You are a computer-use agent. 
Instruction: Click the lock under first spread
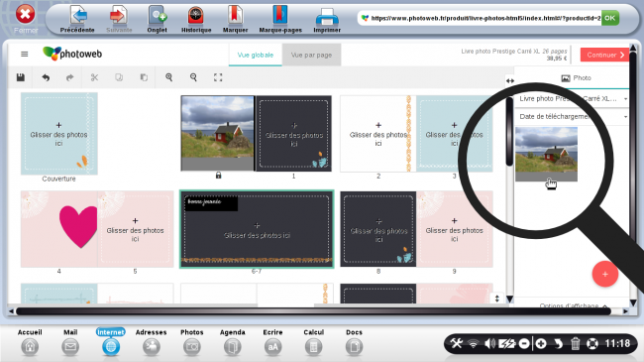click(x=219, y=176)
